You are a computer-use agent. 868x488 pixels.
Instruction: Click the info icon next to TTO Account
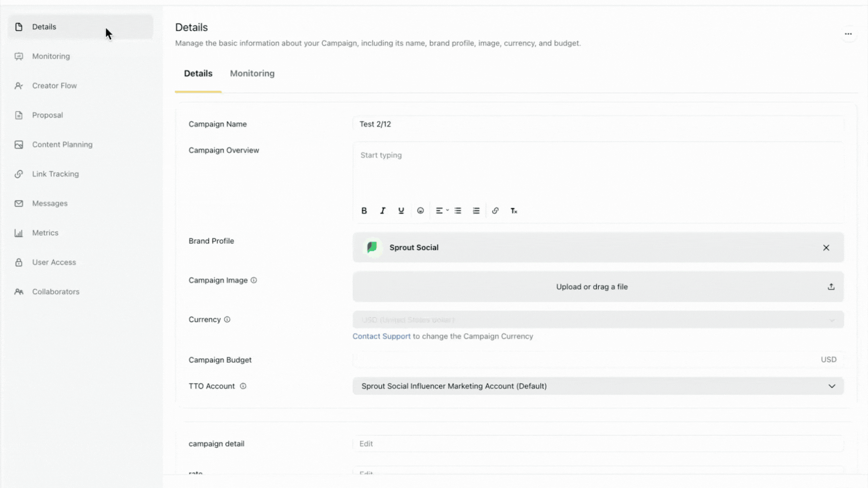[243, 386]
